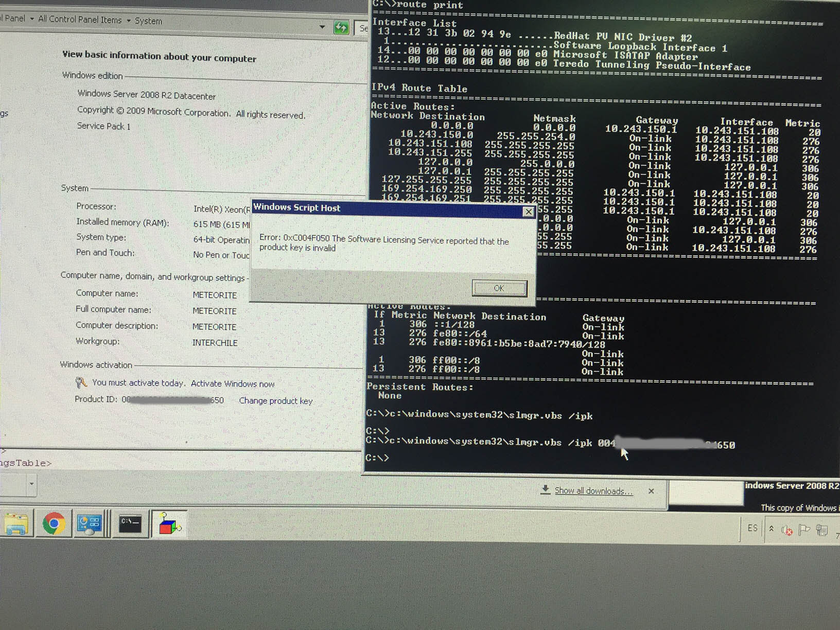Click Full computer name METEORITE value
This screenshot has height=630, width=840.
[215, 311]
